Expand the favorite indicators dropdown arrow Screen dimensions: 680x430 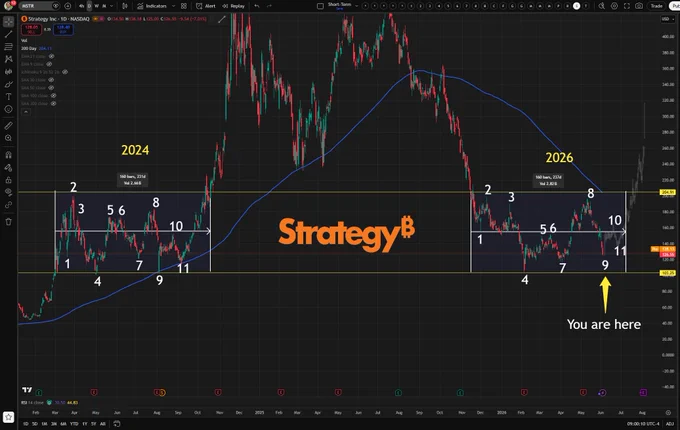(x=173, y=6)
